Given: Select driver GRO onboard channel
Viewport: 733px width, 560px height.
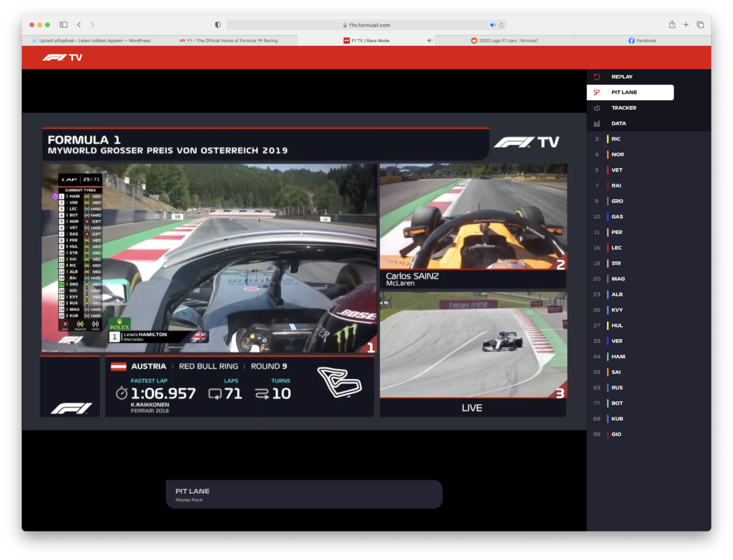Looking at the screenshot, I should [x=630, y=201].
